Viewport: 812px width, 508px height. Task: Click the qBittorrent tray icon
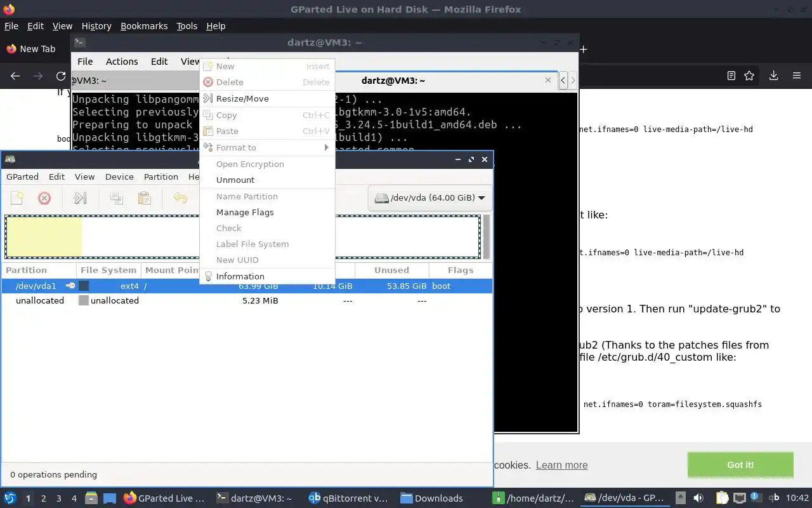774,498
